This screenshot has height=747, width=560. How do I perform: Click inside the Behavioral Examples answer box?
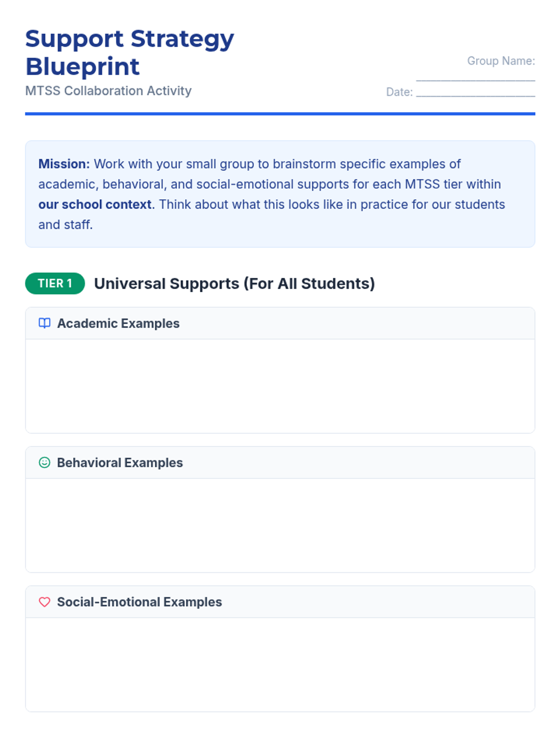(x=280, y=525)
